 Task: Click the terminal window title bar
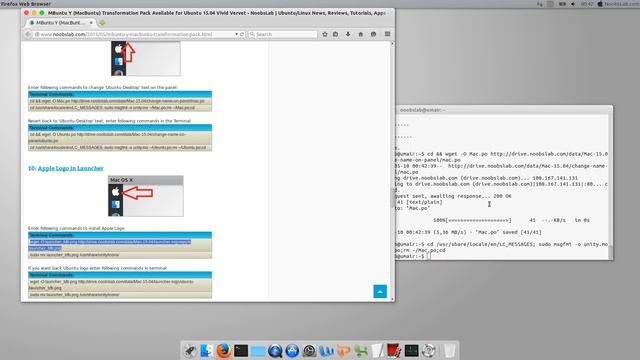pyautogui.click(x=504, y=110)
